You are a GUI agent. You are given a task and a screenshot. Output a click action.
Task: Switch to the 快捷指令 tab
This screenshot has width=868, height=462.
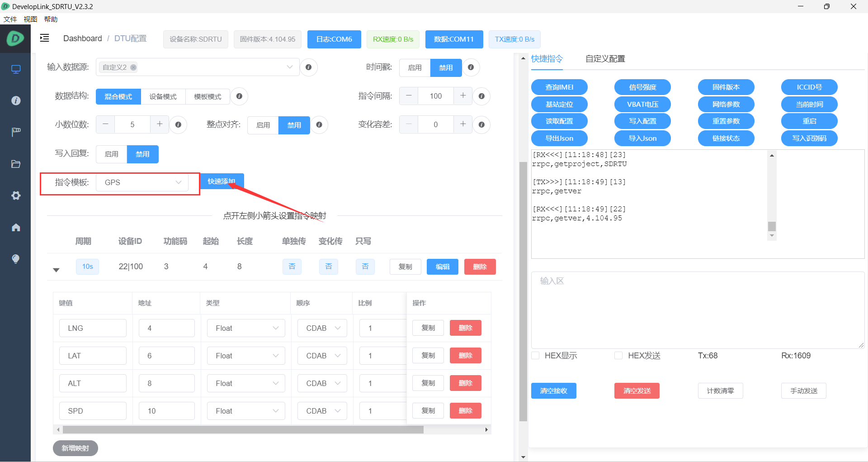[x=547, y=59]
